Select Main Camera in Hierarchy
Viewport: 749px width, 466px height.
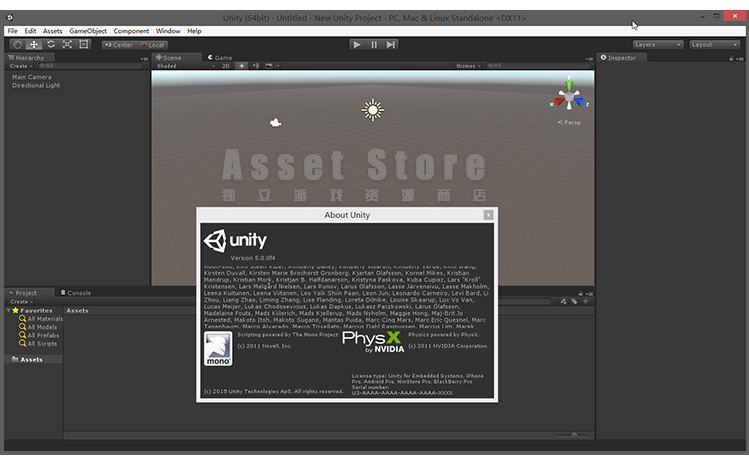click(32, 77)
